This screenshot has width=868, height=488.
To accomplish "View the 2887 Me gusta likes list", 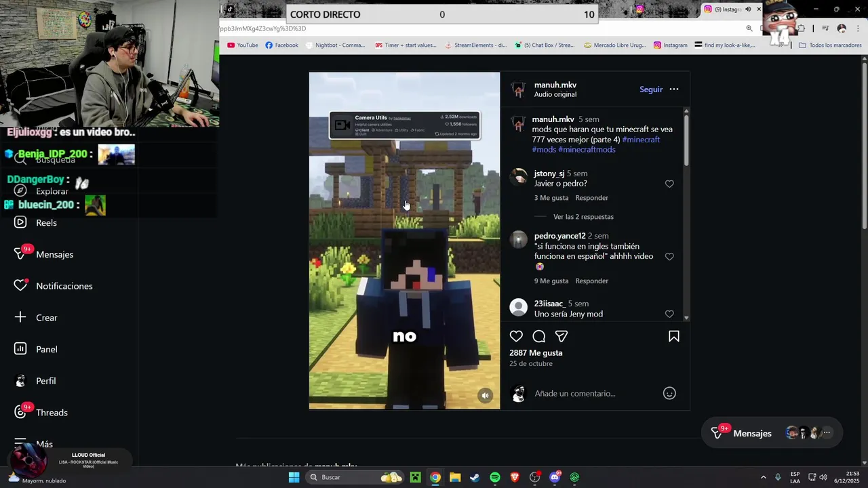I will coord(536,353).
